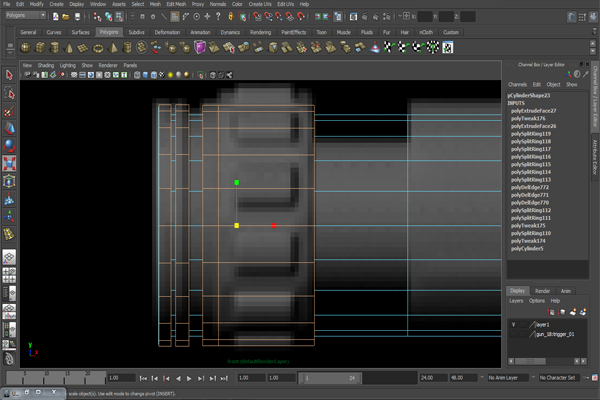The width and height of the screenshot is (600, 400).
Task: Open the No Anim Layer dropdown
Action: point(506,378)
